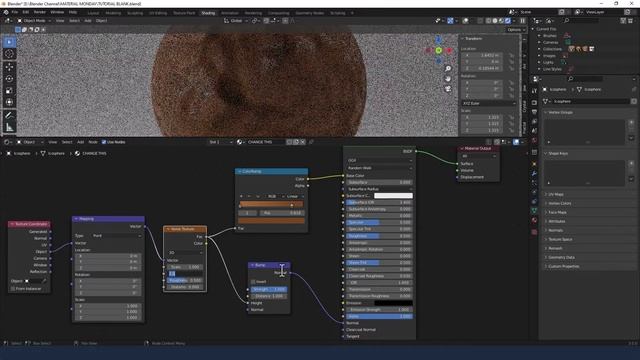Select rendered viewport shading mode icon
Screen dimensions: 640x360
click(x=508, y=20)
